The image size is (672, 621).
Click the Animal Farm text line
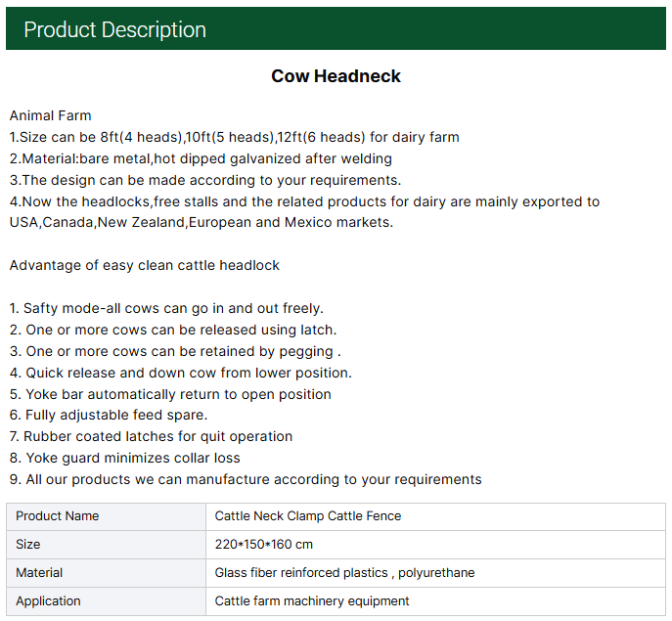pyautogui.click(x=51, y=115)
